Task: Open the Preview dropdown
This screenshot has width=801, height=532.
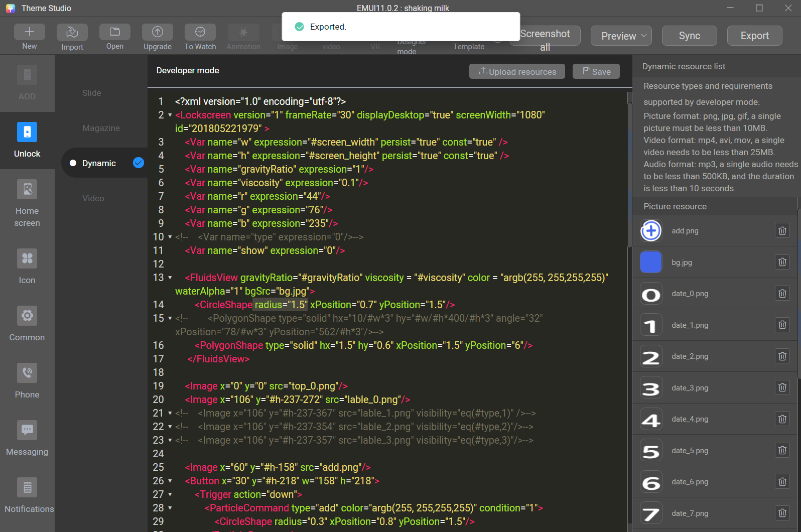Action: click(x=621, y=36)
